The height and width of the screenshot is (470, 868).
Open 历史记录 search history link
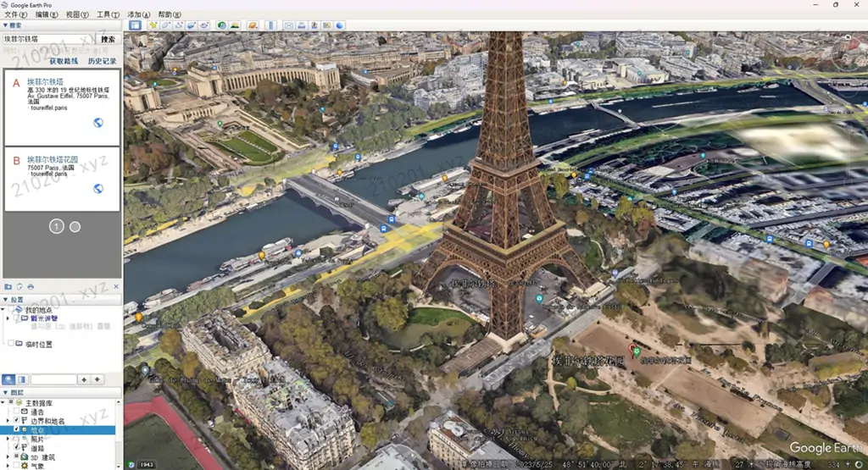(103, 61)
